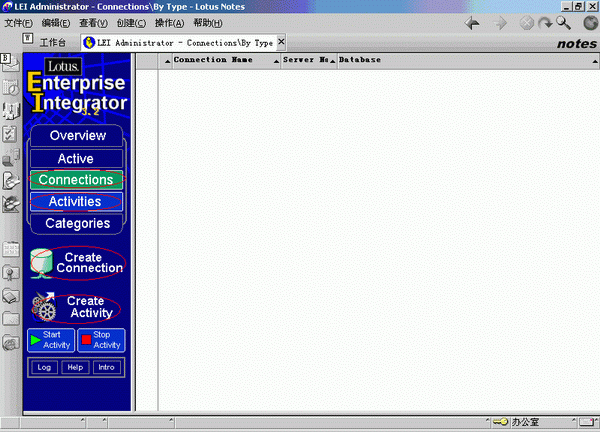The image size is (600, 432).
Task: Click the refresh arrow toolbar icon
Action: coord(545,23)
